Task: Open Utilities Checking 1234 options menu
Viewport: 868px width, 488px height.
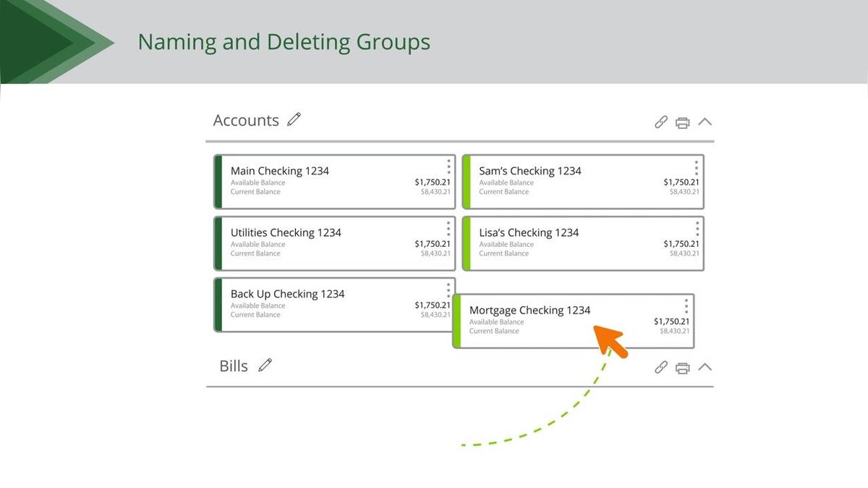Action: tap(448, 228)
